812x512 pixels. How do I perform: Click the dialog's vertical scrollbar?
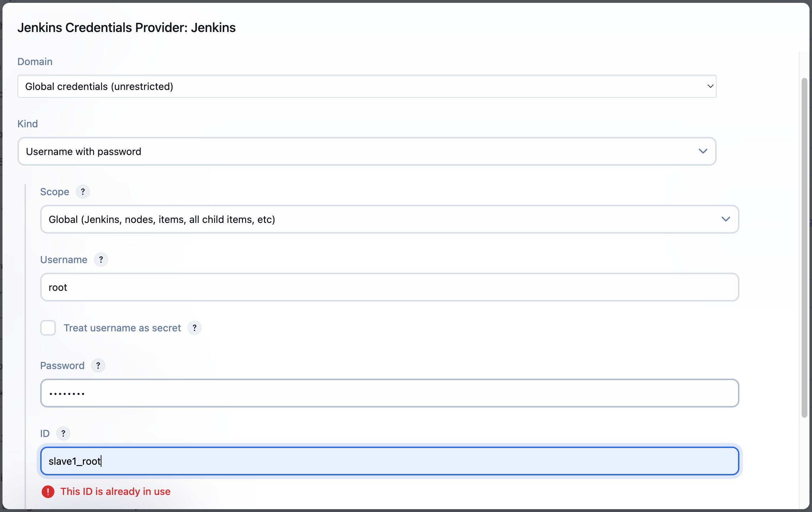tap(804, 247)
